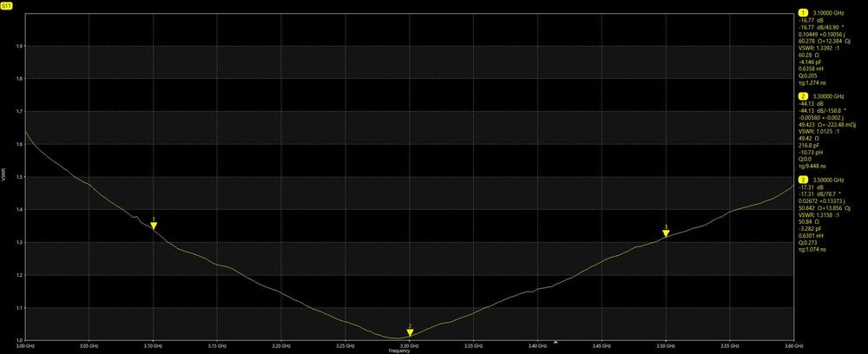Click the small white triangle on frequency axis
868x354 pixels.
pos(557,343)
